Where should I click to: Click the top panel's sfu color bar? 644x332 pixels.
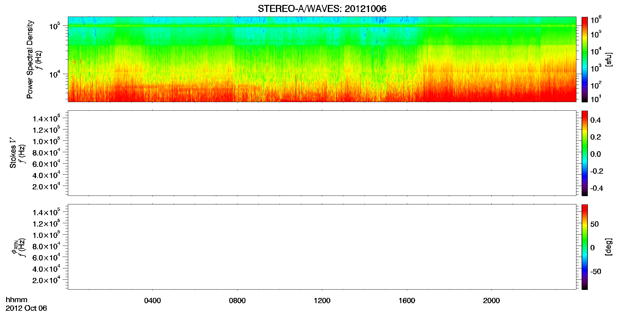585,59
